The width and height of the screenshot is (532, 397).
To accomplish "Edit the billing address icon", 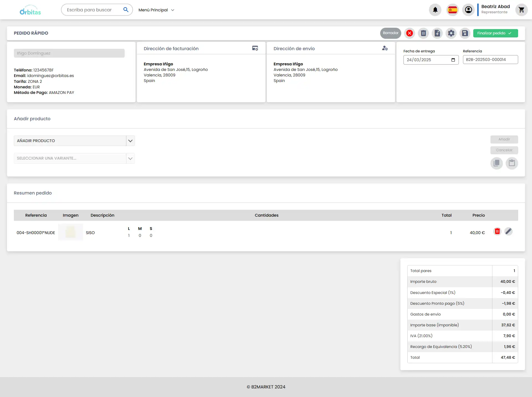I will (x=255, y=48).
